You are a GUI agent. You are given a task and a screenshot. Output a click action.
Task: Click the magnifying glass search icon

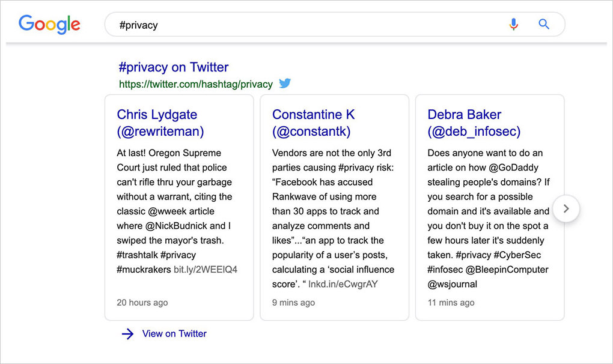coord(544,24)
